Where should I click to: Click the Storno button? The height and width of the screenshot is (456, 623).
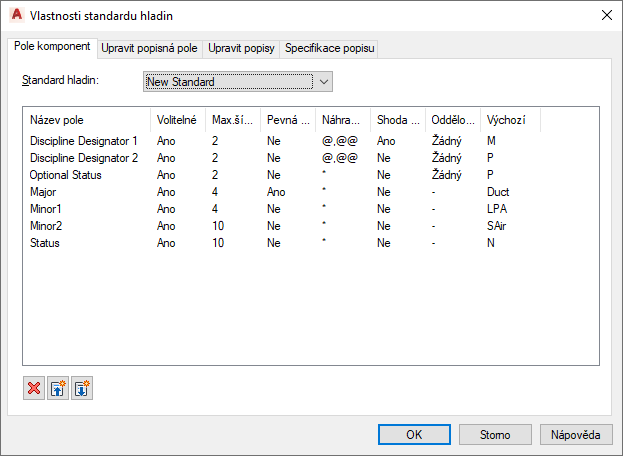[495, 435]
